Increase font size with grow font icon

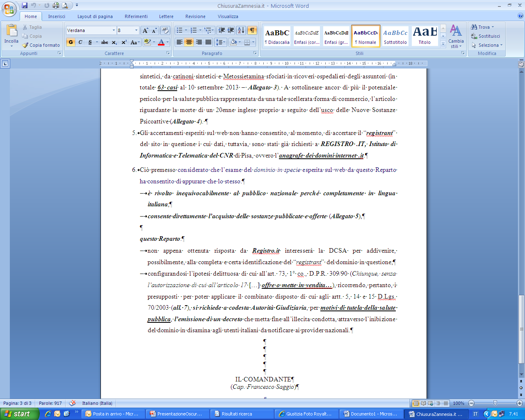(145, 30)
